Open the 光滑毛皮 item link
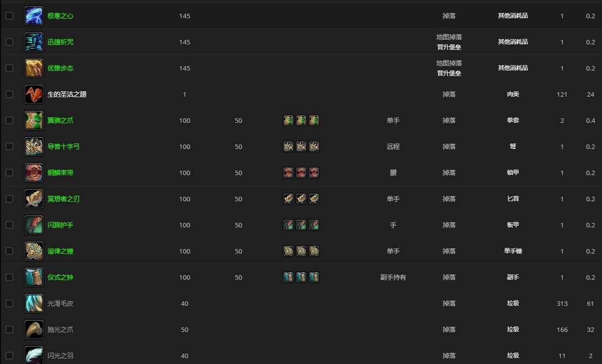 60,303
